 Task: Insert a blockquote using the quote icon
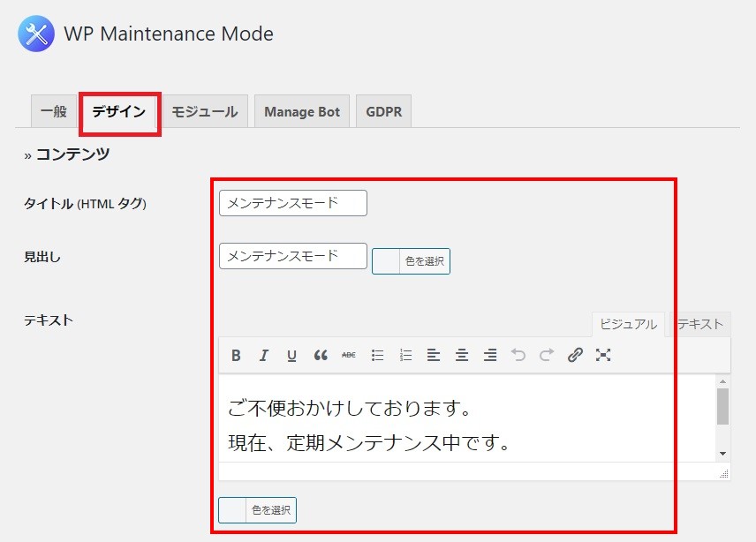(x=321, y=356)
